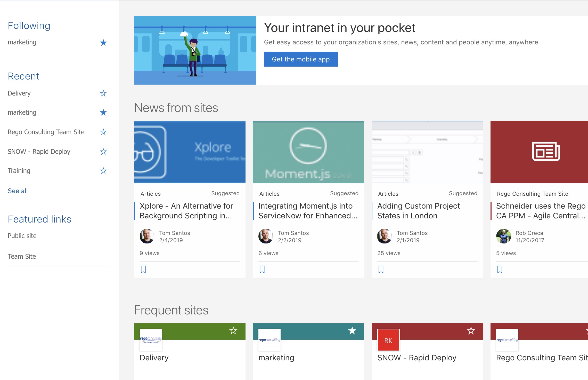Image resolution: width=588 pixels, height=380 pixels.
Task: Click Rego Consulting Team Site label above Schneider
Action: pyautogui.click(x=533, y=194)
